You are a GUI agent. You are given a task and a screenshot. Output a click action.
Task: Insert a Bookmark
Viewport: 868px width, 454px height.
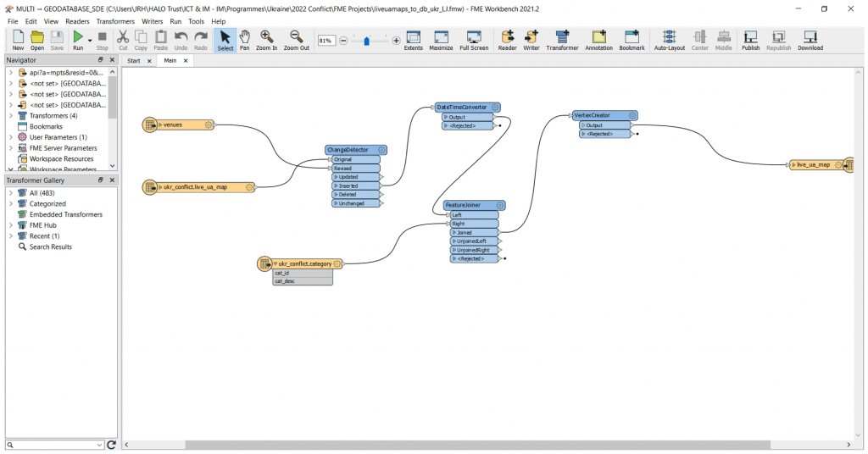(632, 40)
